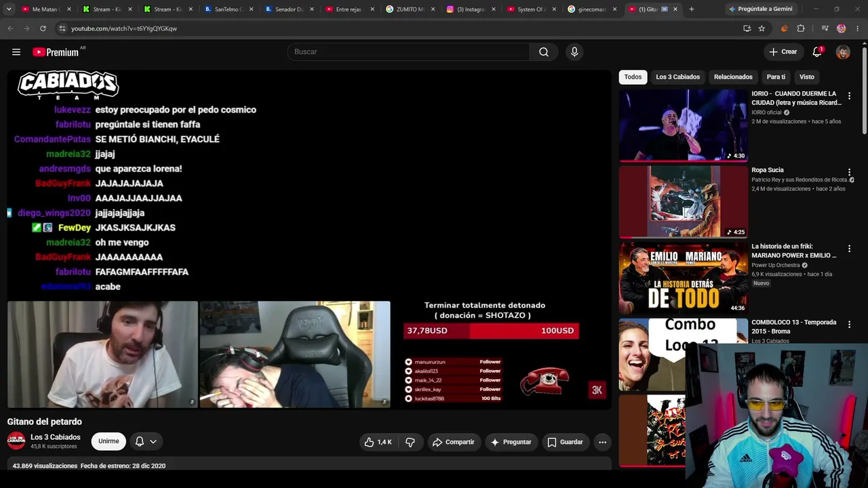Reload the current page
Screen dimensions: 868x488
point(43,28)
